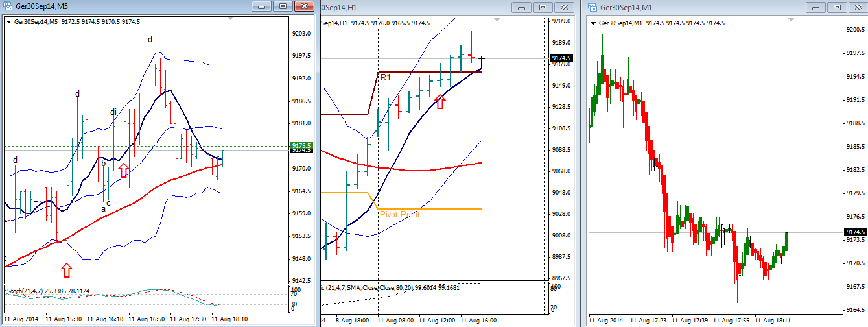This screenshot has width=868, height=327.
Task: Click '11 Aug 15:30' on M5 time axis
Action: (x=65, y=319)
